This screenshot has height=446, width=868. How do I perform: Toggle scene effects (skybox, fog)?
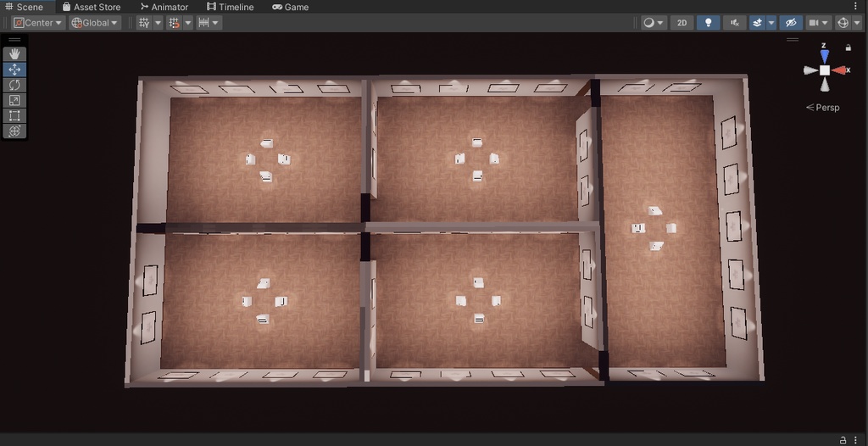757,23
